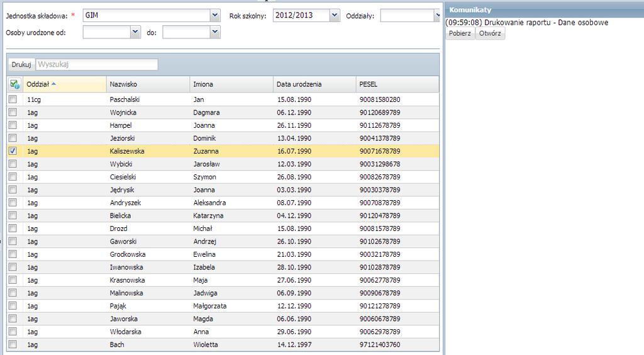The image size is (644, 355).
Task: Click the first name Magda
Action: (x=203, y=318)
